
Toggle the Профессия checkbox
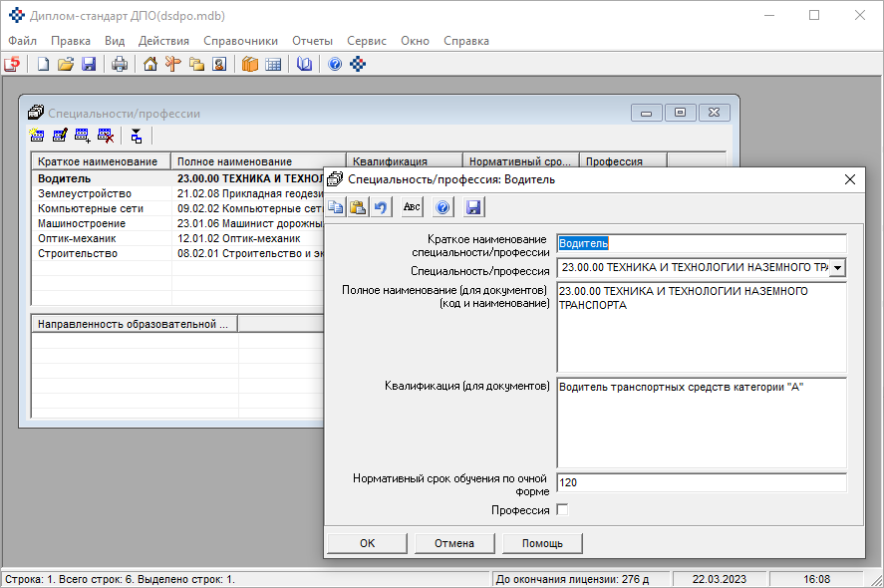tap(562, 510)
